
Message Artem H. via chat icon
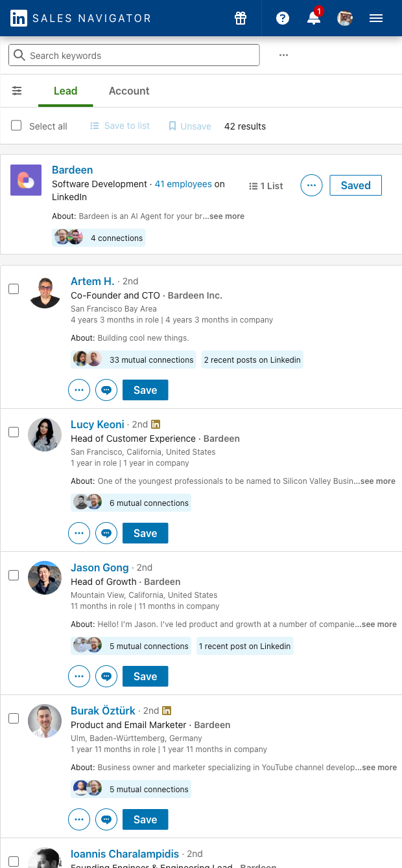click(106, 390)
